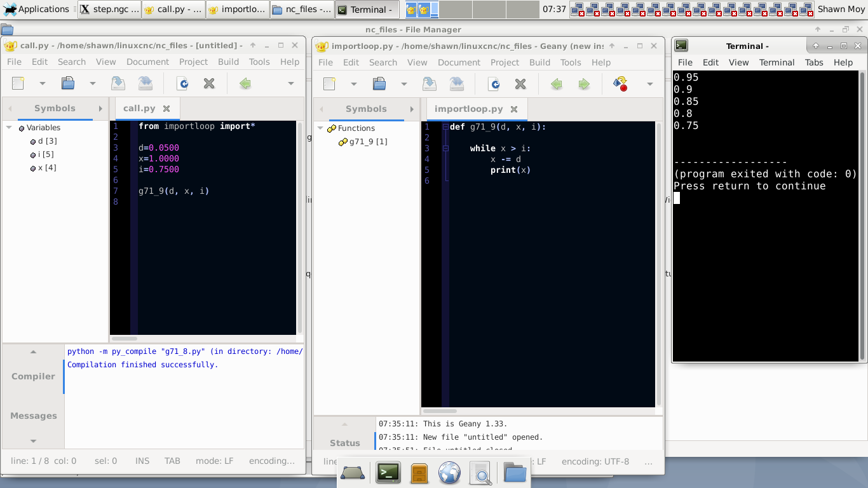The width and height of the screenshot is (868, 488).
Task: Switch to step.ngc taskbar window
Action: click(109, 10)
